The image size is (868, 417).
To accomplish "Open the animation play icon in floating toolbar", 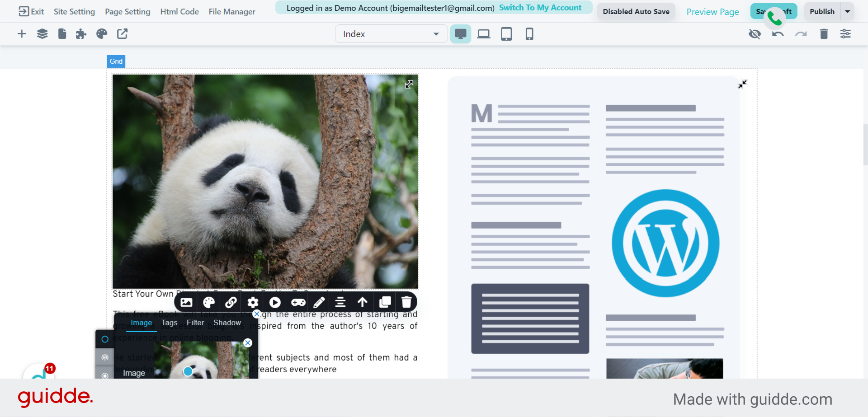I will tap(275, 302).
